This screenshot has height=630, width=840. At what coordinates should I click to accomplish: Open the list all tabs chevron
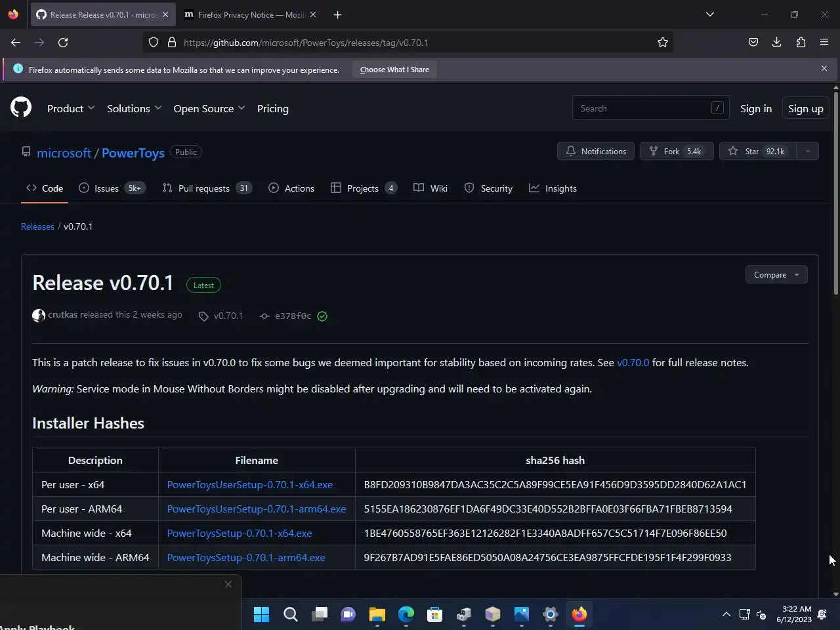pos(709,14)
